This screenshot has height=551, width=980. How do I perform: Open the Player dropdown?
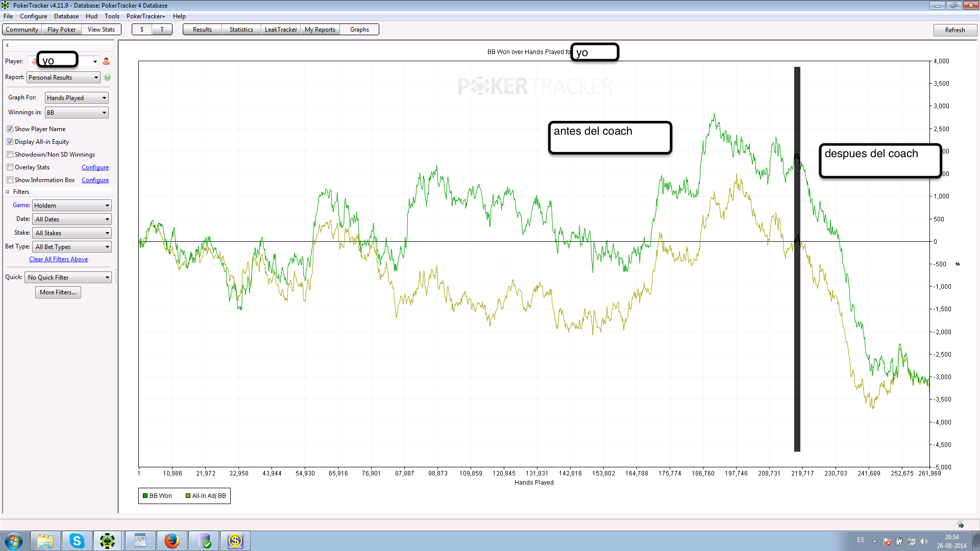point(95,62)
